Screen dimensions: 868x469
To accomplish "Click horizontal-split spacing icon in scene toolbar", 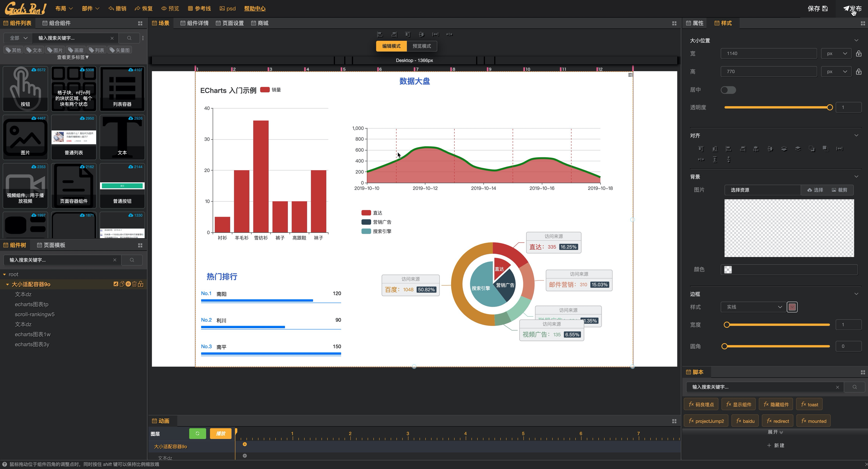I will coord(449,34).
